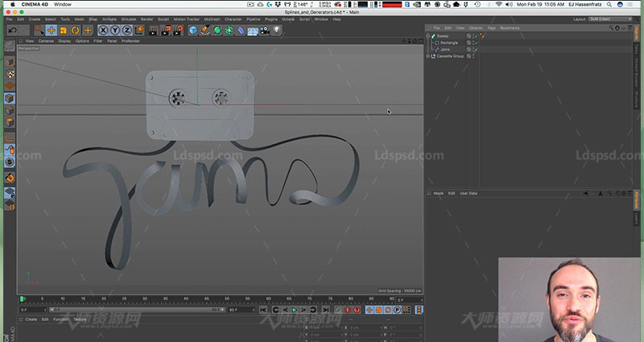This screenshot has height=342, width=644.
Task: Go to start of animation
Action: click(263, 310)
